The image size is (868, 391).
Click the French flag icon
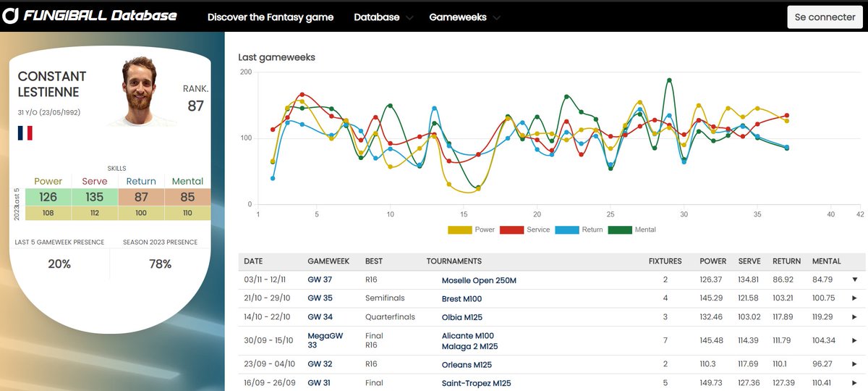coord(25,133)
